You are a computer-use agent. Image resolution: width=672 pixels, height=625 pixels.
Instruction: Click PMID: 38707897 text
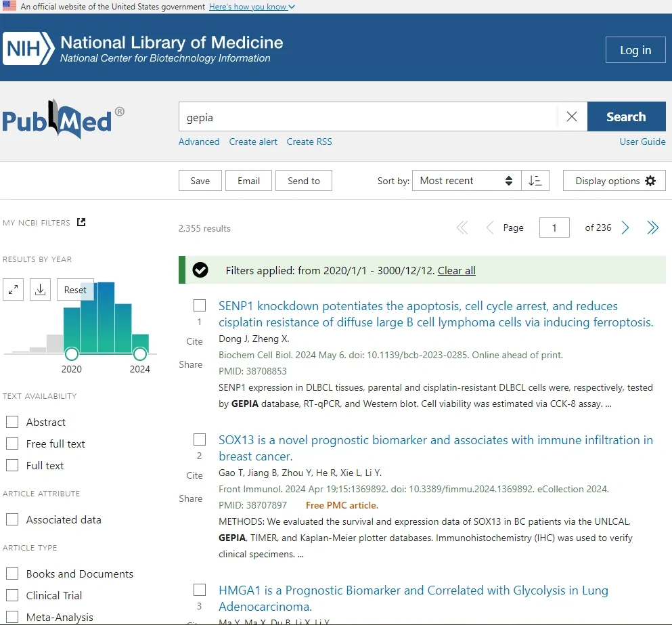(x=252, y=505)
